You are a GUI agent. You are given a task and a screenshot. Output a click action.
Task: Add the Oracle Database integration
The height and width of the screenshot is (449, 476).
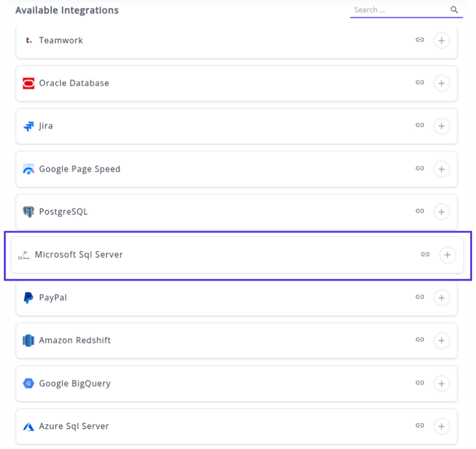tap(441, 83)
